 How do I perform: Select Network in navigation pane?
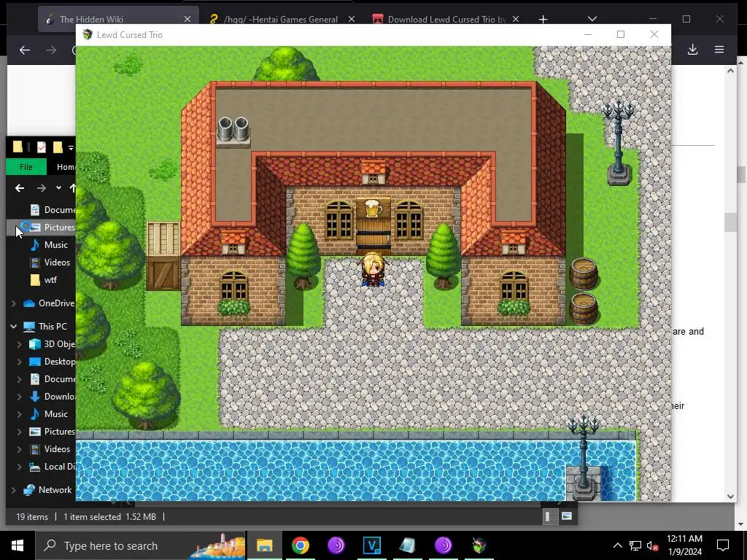(x=47, y=489)
